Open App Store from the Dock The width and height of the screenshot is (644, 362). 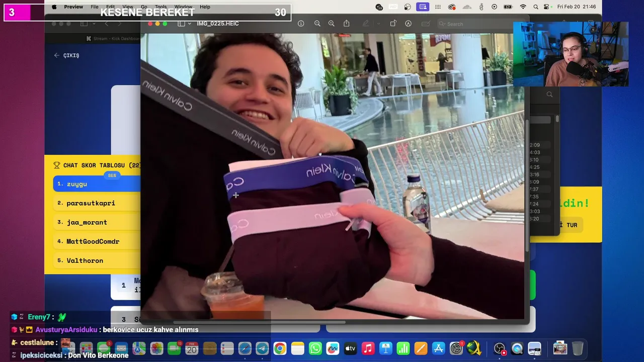(x=438, y=348)
